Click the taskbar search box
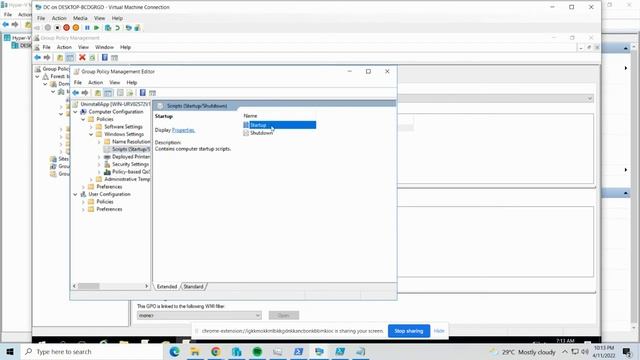 pos(91,351)
